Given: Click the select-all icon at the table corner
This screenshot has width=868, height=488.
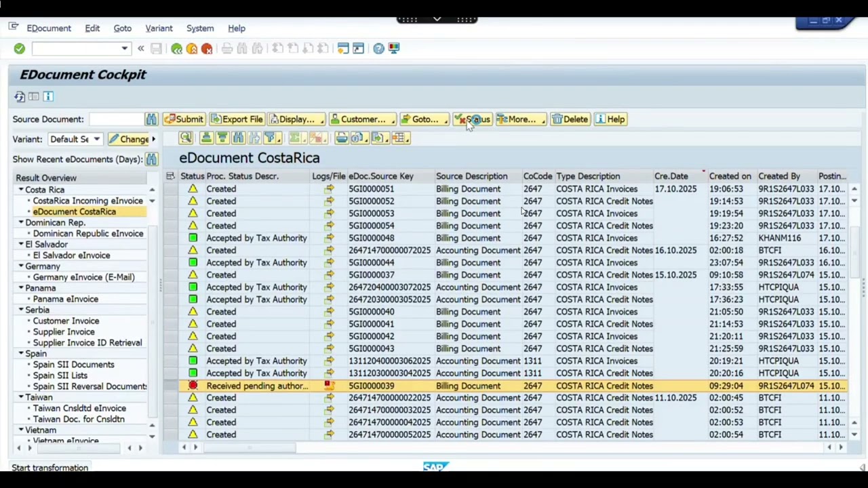Looking at the screenshot, I should click(170, 176).
